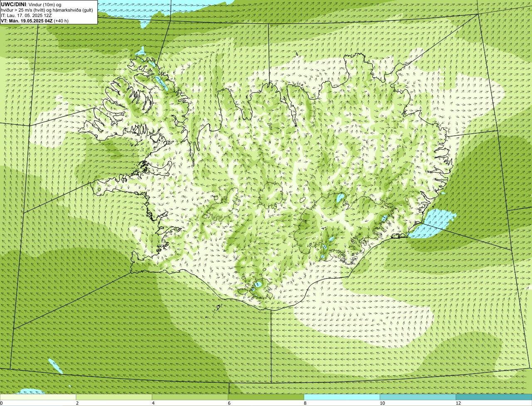Click the 0–2 m/s palest legend color
Screen dimensions: 532x406
[x=38, y=397]
